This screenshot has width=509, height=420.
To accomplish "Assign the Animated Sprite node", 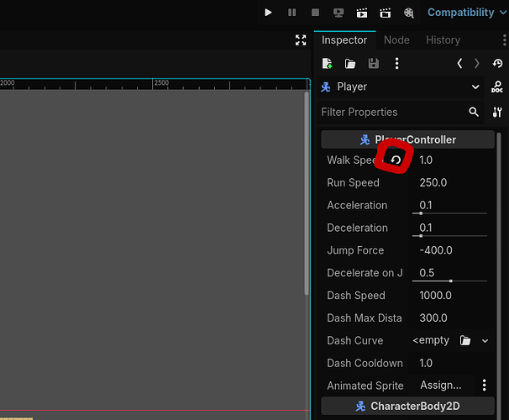I will tap(441, 386).
